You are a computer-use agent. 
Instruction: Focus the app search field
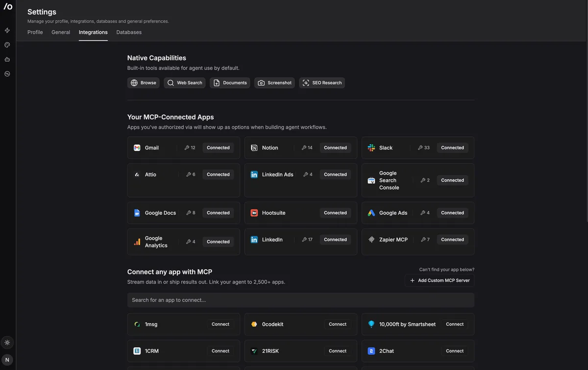tap(300, 300)
